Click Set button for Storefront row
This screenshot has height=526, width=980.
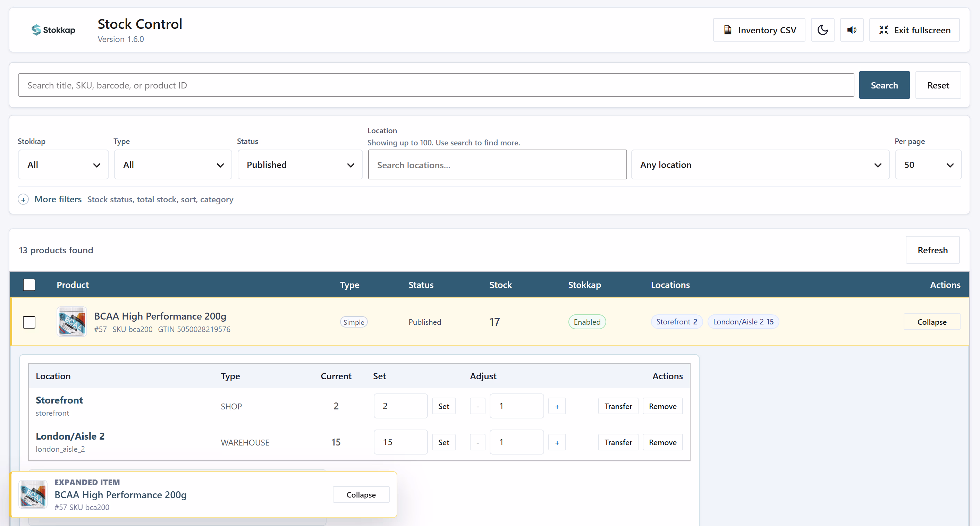coord(443,406)
